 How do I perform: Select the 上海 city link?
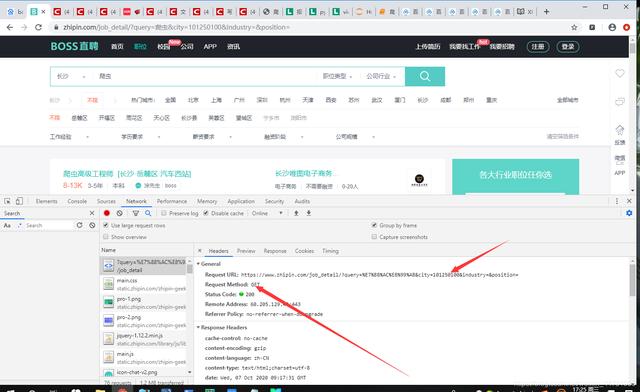coord(216,100)
